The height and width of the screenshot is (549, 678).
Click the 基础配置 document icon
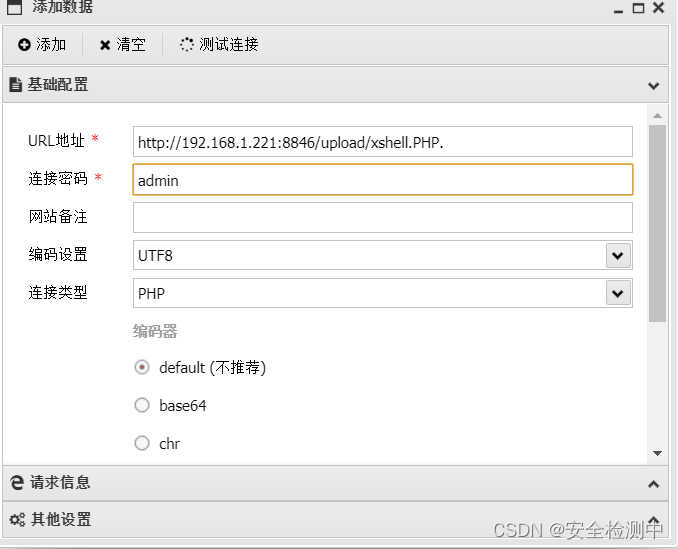[16, 85]
